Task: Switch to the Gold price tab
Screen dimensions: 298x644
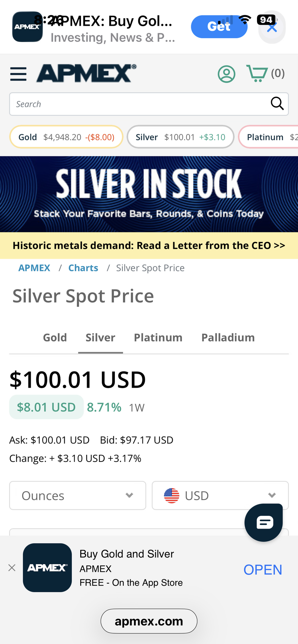Action: (55, 337)
